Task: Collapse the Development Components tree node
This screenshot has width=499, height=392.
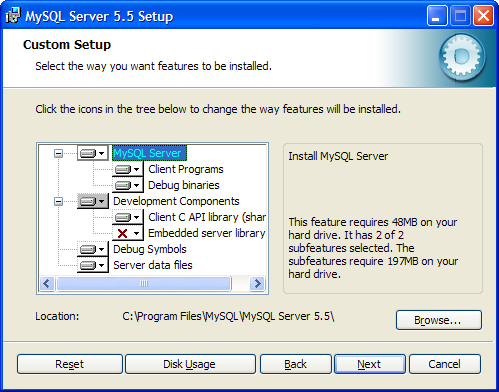Action: [58, 201]
